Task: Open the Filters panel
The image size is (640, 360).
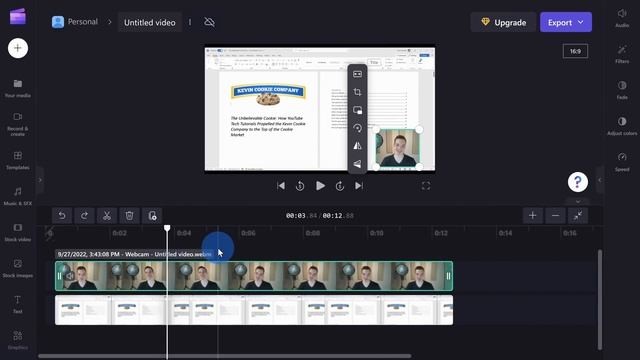Action: tap(622, 54)
